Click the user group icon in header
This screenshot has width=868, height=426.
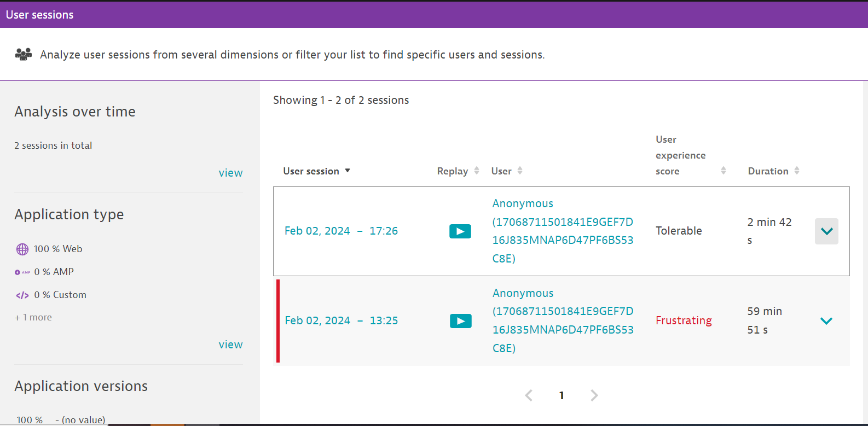(x=24, y=54)
